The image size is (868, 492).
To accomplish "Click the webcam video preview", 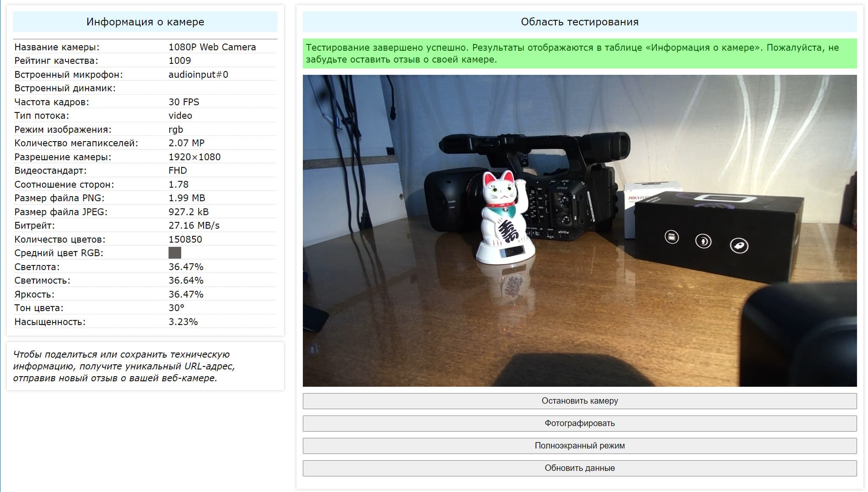I will (580, 230).
